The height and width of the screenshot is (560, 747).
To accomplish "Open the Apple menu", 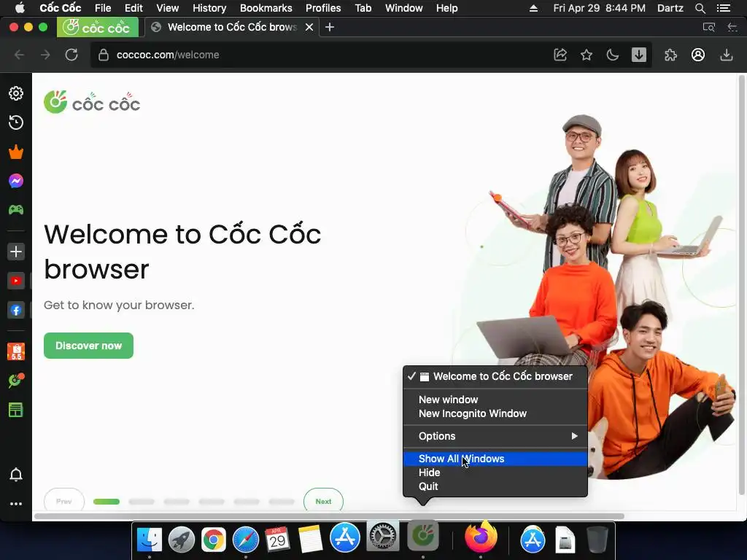I will click(x=20, y=8).
